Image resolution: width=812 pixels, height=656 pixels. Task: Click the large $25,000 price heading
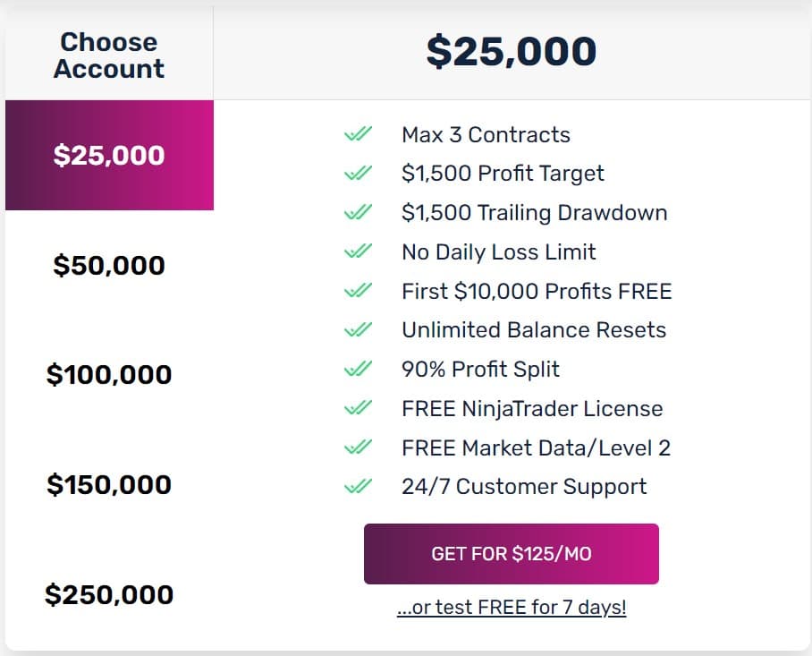point(512,51)
